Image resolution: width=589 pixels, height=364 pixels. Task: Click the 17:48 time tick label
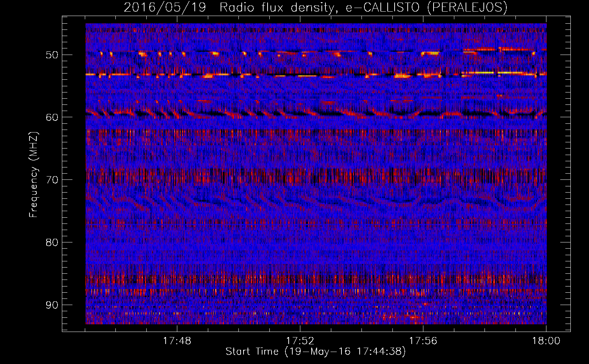point(177,341)
